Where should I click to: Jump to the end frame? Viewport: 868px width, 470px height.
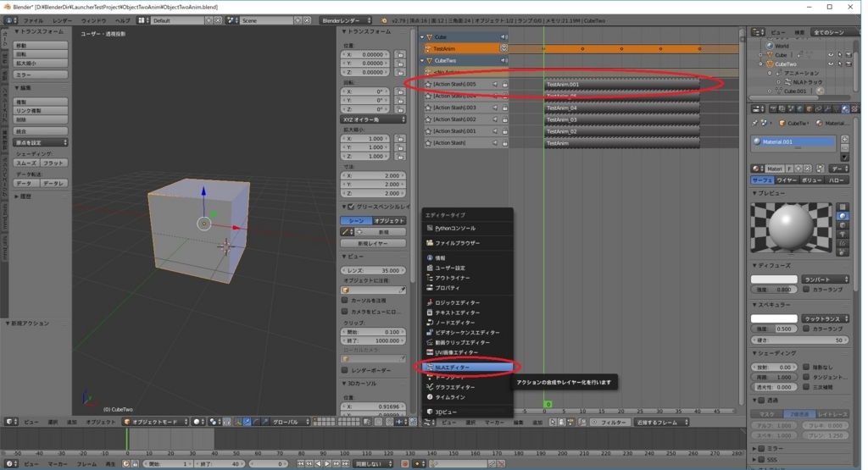[x=346, y=464]
